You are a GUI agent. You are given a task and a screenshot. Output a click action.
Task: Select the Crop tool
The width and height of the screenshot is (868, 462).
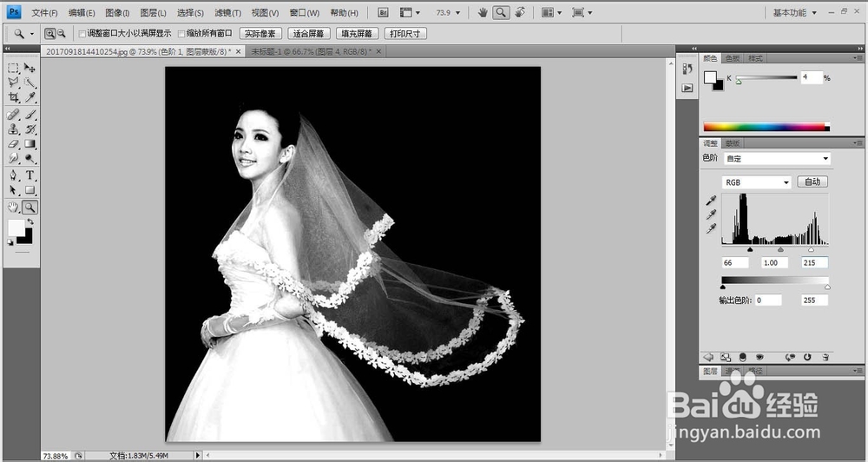[x=13, y=97]
